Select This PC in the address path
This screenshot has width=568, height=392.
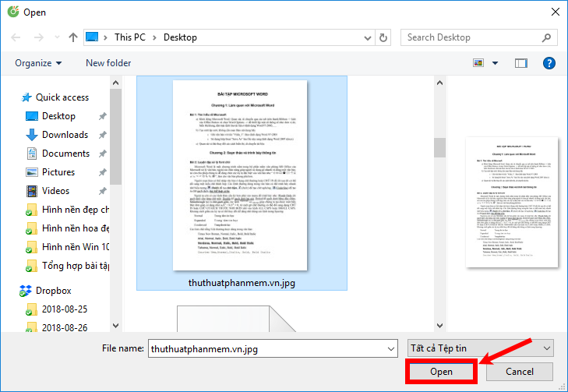click(129, 37)
